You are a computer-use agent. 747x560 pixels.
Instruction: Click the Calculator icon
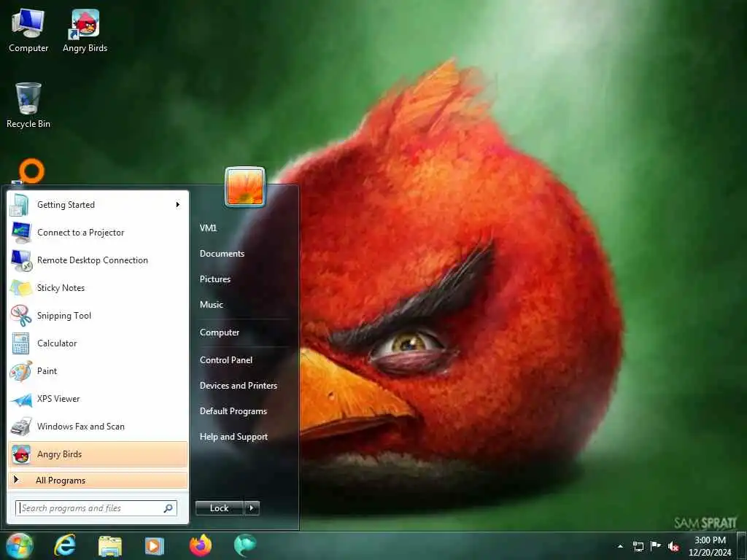(20, 344)
